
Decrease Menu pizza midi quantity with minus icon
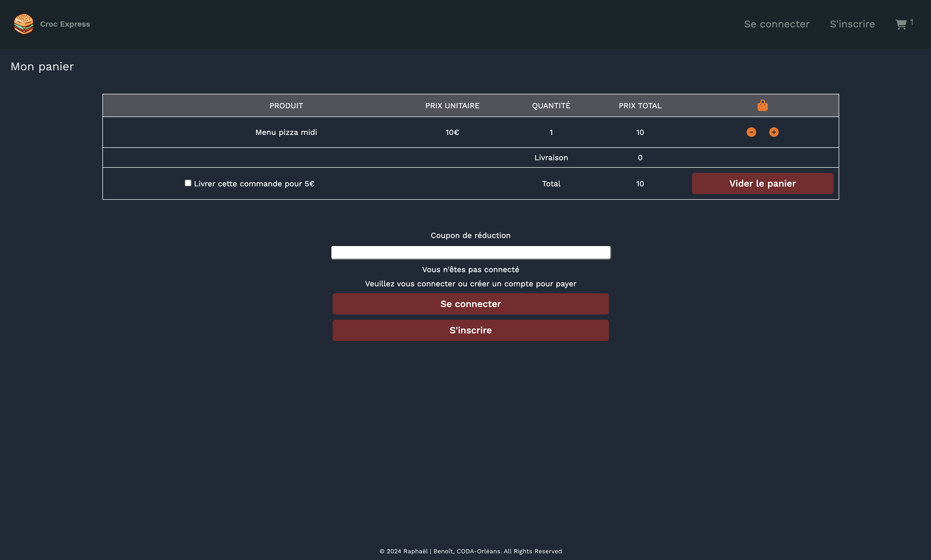coord(751,132)
